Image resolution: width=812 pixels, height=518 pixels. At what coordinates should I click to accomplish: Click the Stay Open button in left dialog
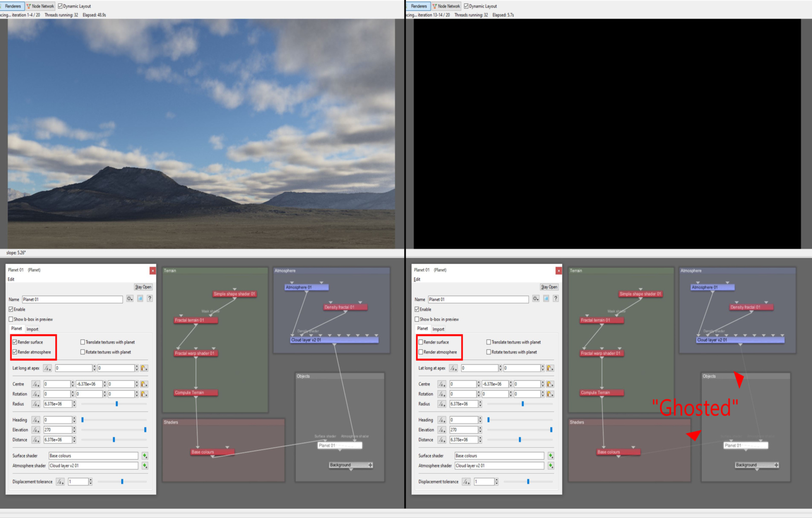click(x=143, y=287)
